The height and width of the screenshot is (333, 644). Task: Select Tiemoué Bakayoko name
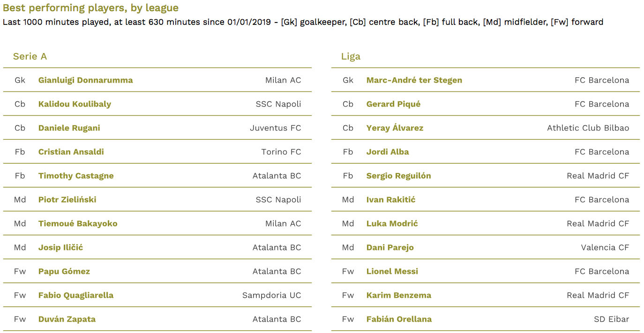click(78, 224)
